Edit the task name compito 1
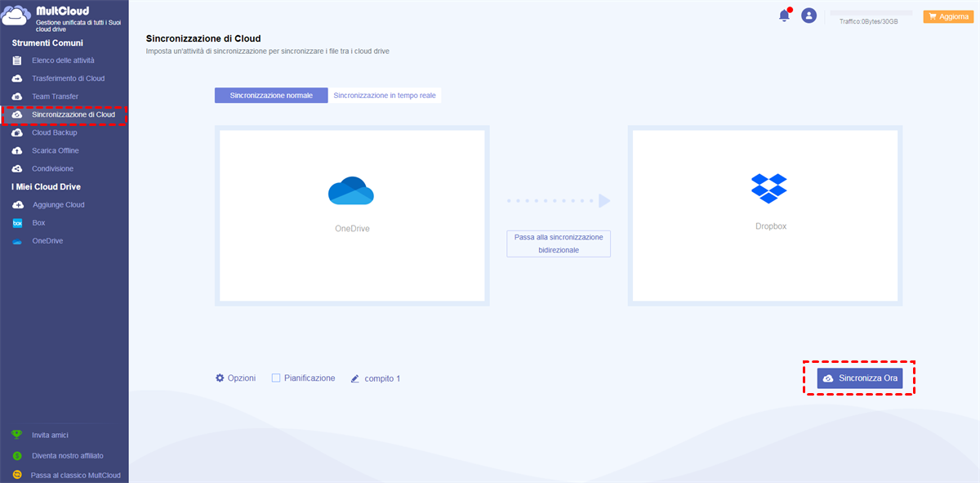980x483 pixels. tap(383, 378)
